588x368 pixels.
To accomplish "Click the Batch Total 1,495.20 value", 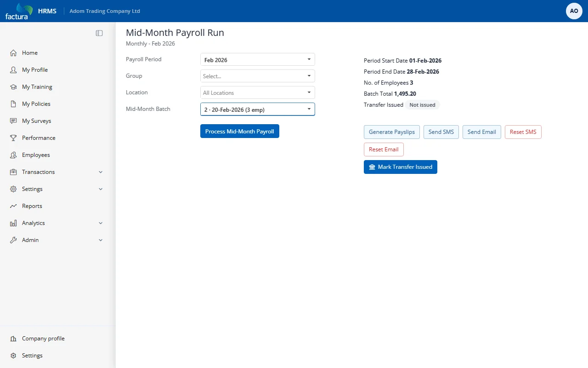I will (405, 94).
